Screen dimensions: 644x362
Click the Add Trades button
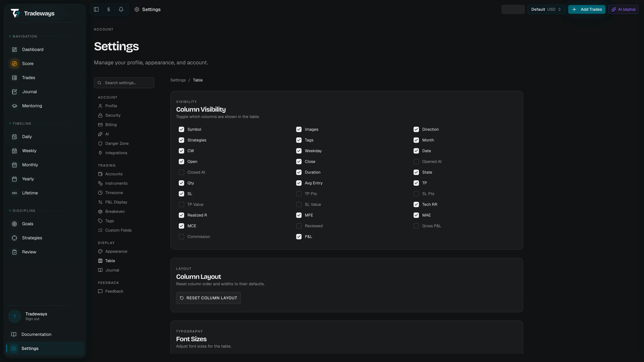tap(586, 10)
